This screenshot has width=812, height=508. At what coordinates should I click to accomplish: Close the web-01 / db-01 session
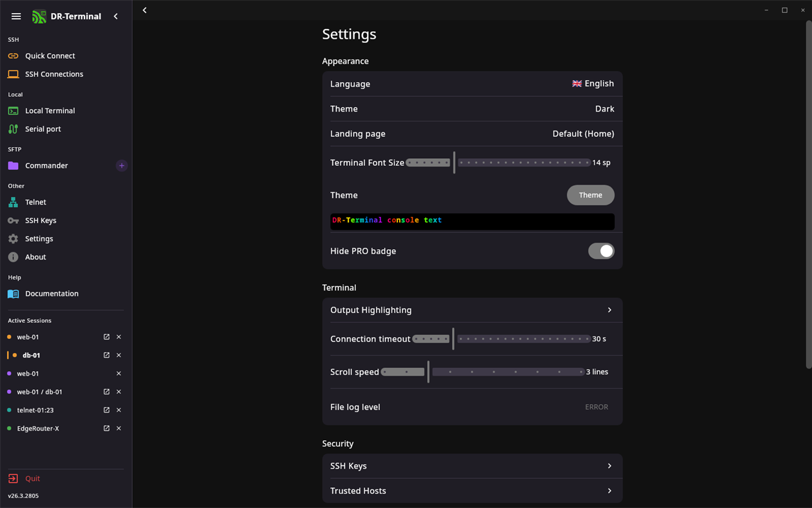pos(119,392)
